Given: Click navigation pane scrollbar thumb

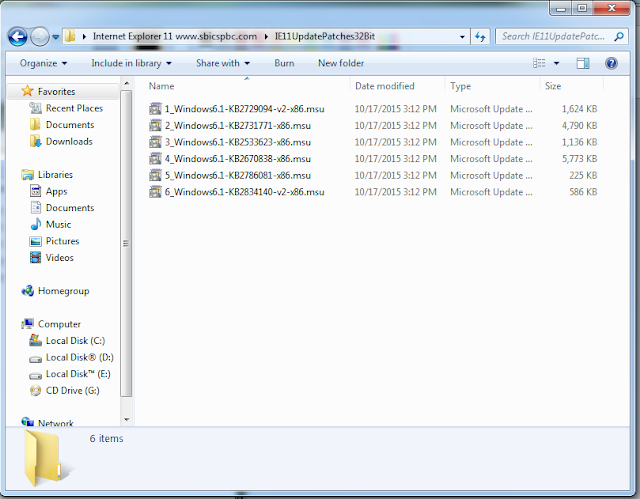Looking at the screenshot, I should pyautogui.click(x=126, y=243).
